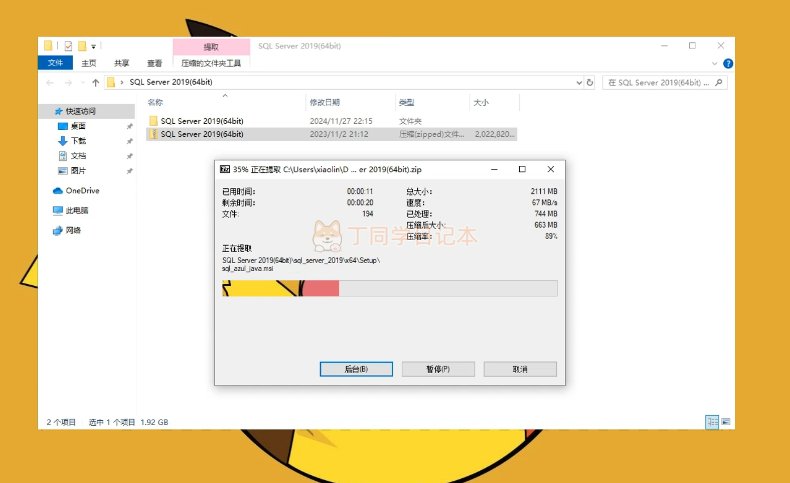Click the forward navigation arrow in Explorer
Viewport: 790px width, 483px height.
[x=69, y=83]
